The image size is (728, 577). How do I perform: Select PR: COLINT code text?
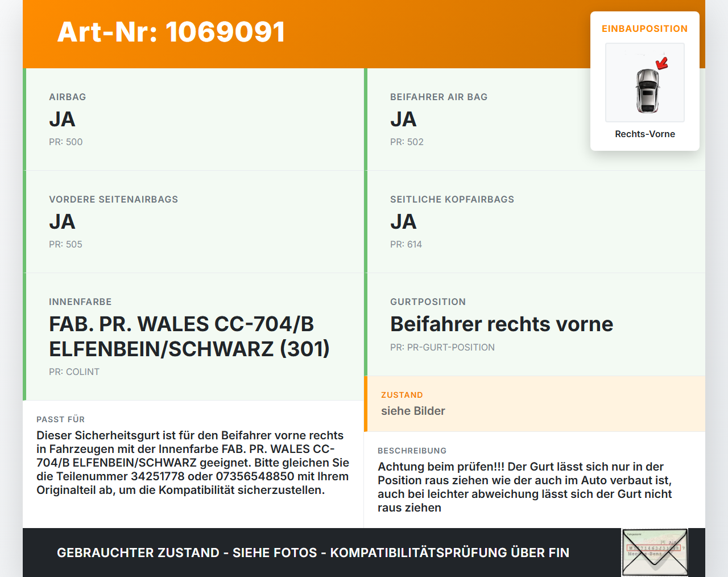pos(75,372)
